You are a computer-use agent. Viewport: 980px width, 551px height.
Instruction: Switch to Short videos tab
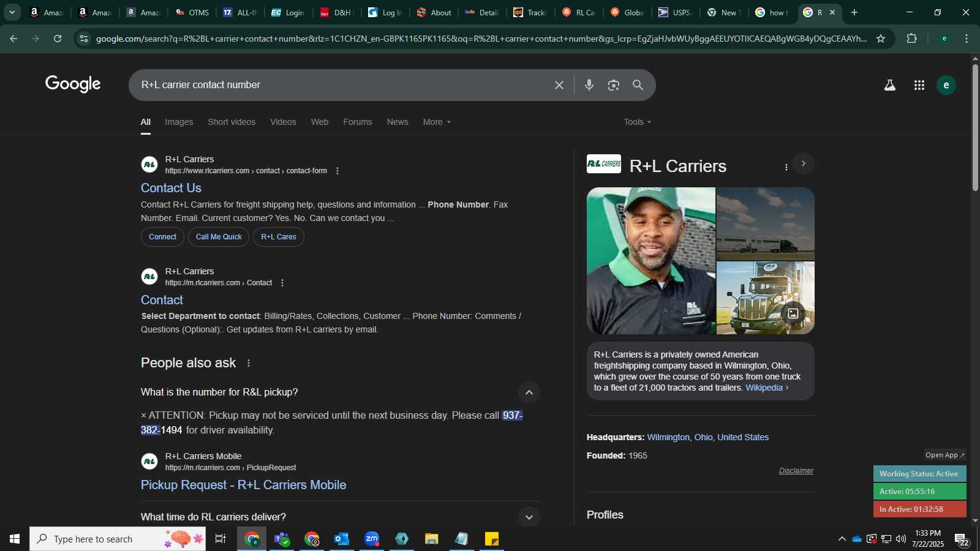pyautogui.click(x=232, y=122)
